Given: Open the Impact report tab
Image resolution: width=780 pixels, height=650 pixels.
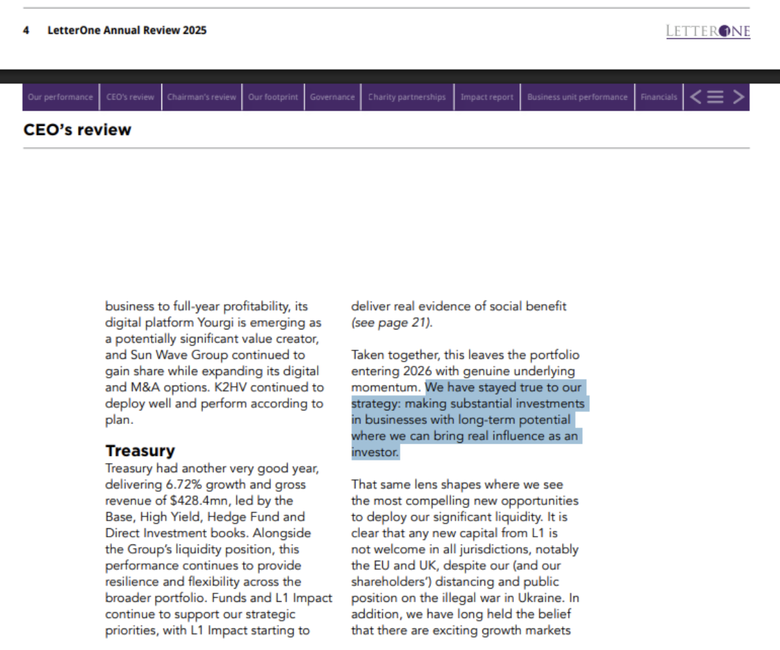Looking at the screenshot, I should [487, 97].
